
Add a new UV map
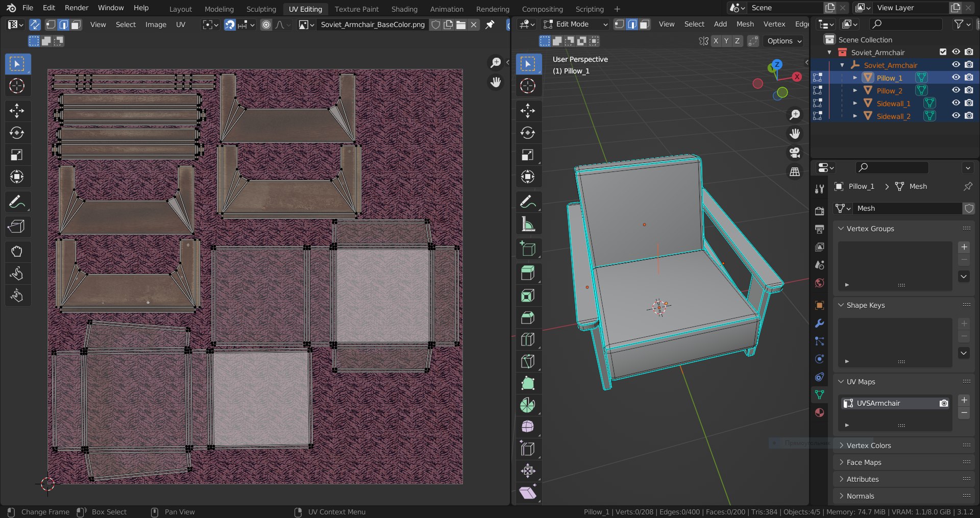point(964,400)
